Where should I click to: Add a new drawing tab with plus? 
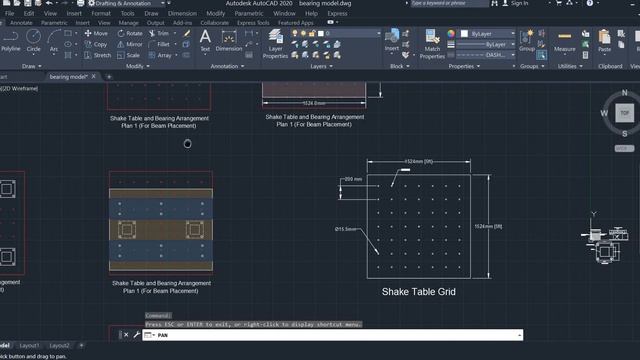point(109,77)
